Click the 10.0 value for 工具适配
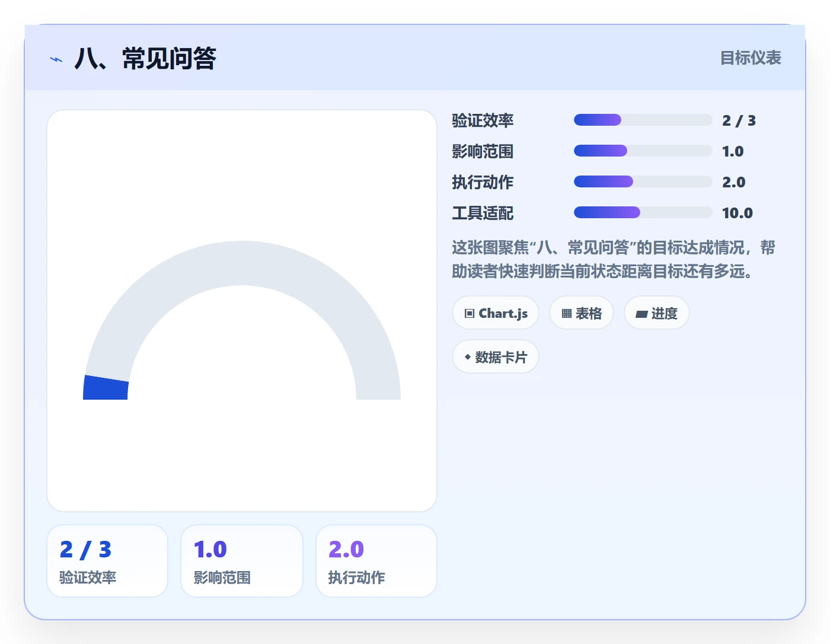Screen dimensions: 830x644 tap(737, 213)
